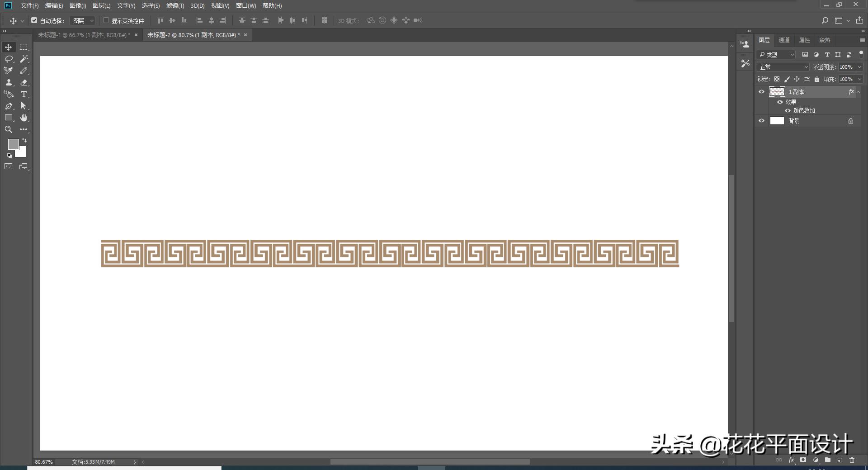Select the Magic Wand tool
The height and width of the screenshot is (470, 868).
coord(24,59)
